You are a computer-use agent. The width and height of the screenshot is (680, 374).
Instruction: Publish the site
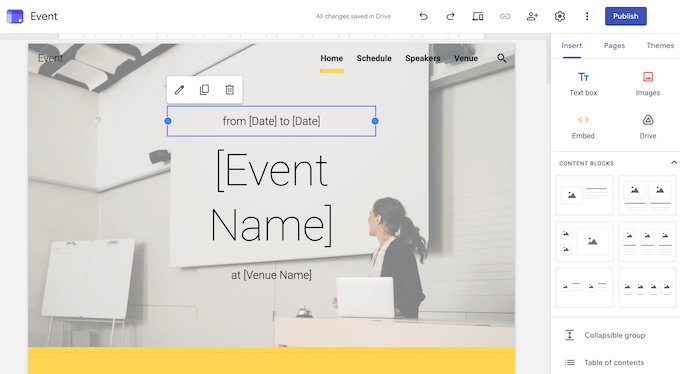point(625,16)
